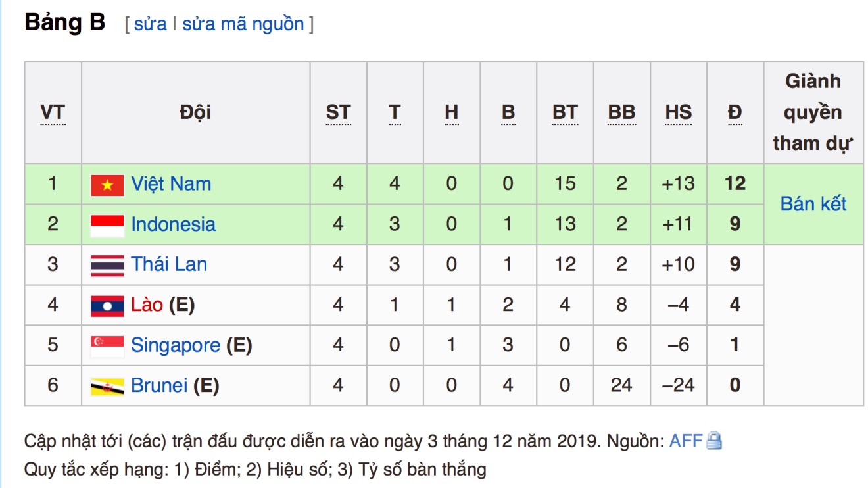Open the Thái Lan team link
The width and height of the screenshot is (868, 488).
pos(169,264)
